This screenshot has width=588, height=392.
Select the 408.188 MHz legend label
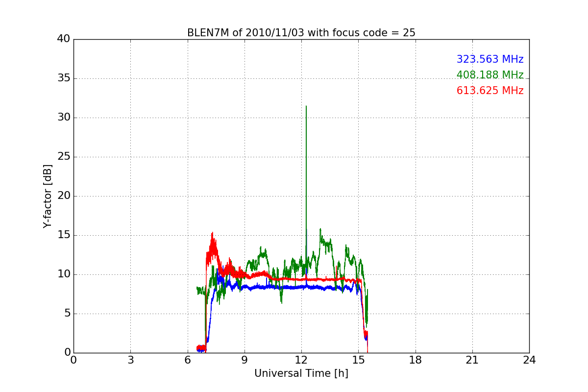(490, 75)
